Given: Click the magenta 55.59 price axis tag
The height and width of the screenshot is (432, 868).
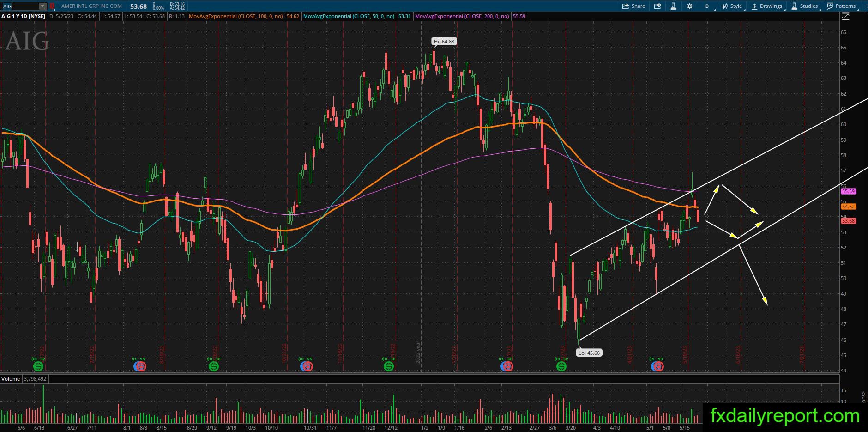Looking at the screenshot, I should (849, 191).
